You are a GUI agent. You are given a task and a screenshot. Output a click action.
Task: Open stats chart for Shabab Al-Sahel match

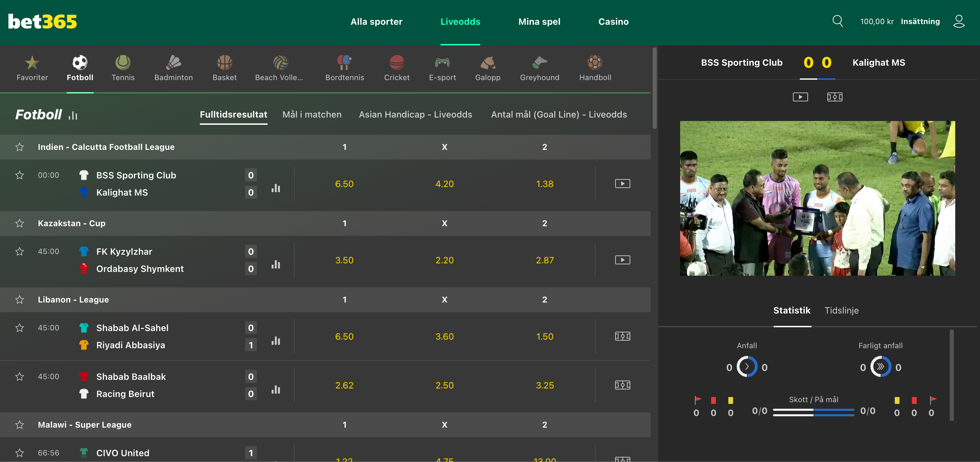coord(276,341)
